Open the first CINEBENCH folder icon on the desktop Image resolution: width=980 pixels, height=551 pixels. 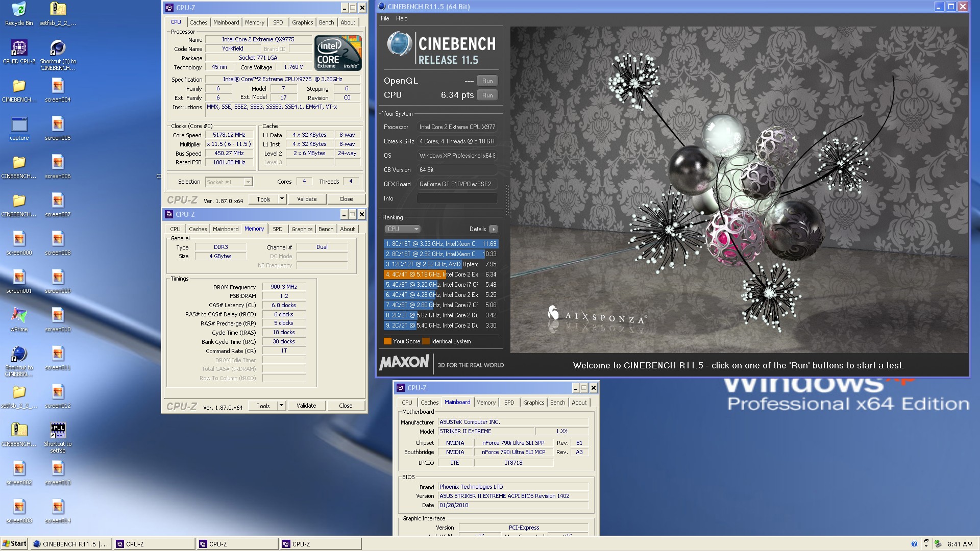(19, 90)
